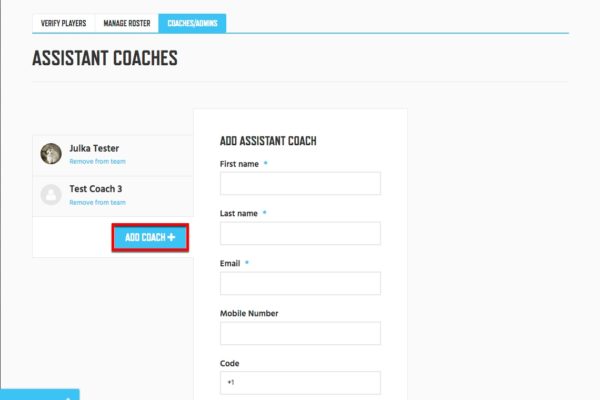Expand the blue widget at bottom-left corner
600x400 pixels.
[40, 395]
